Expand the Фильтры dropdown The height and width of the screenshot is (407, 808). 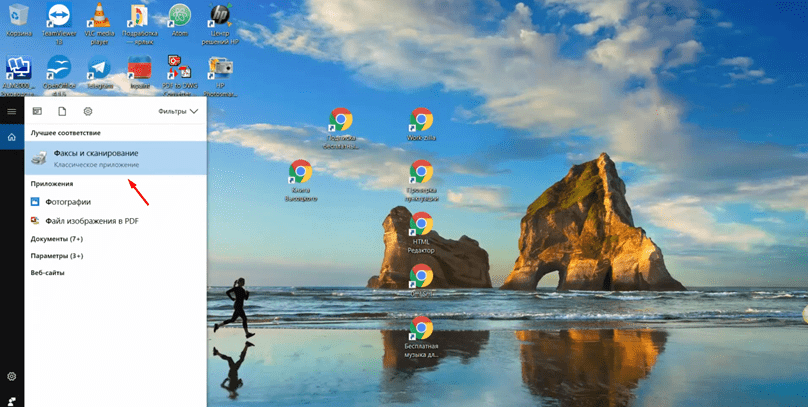pyautogui.click(x=178, y=112)
